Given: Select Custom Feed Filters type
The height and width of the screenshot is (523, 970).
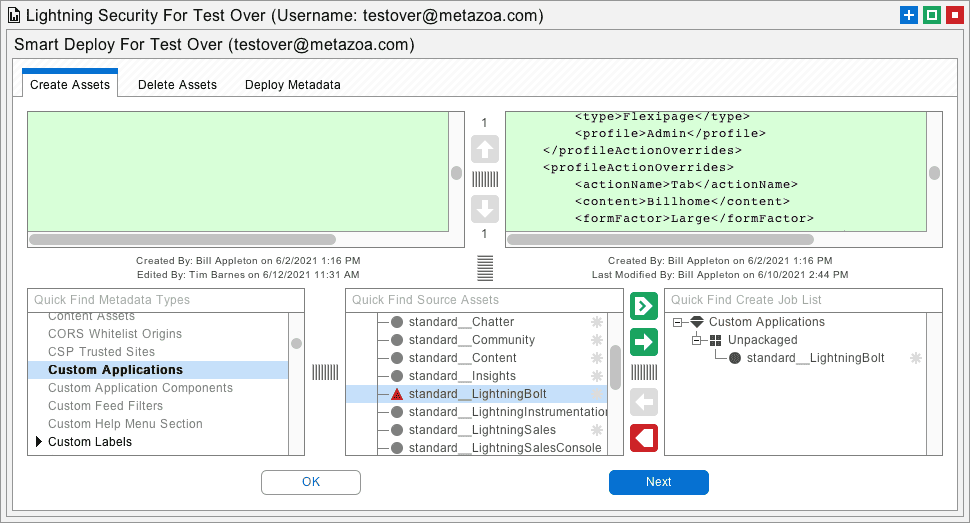Looking at the screenshot, I should (105, 406).
